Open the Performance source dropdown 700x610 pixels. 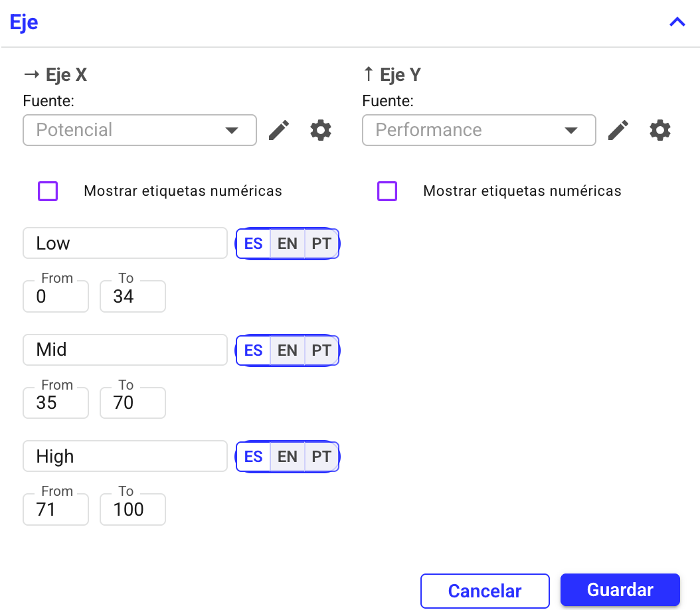479,130
